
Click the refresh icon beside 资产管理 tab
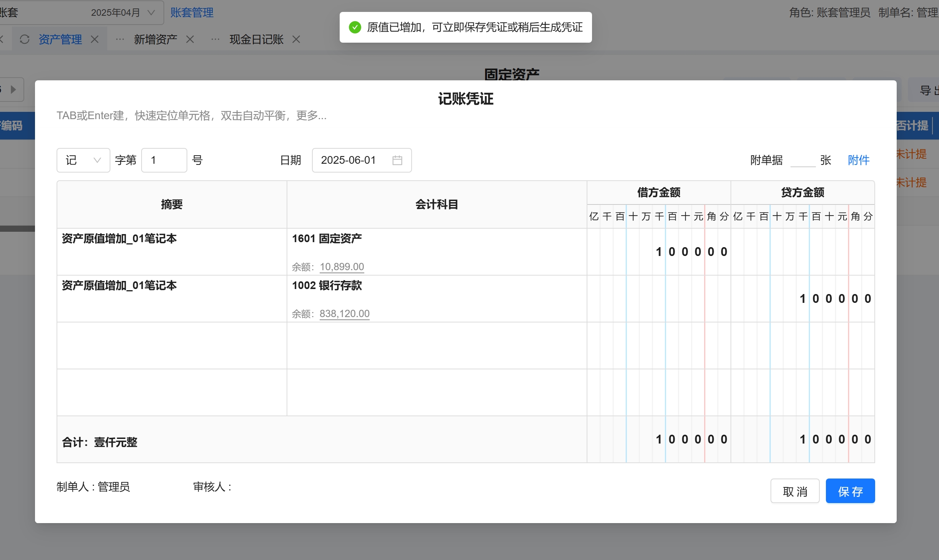(25, 39)
